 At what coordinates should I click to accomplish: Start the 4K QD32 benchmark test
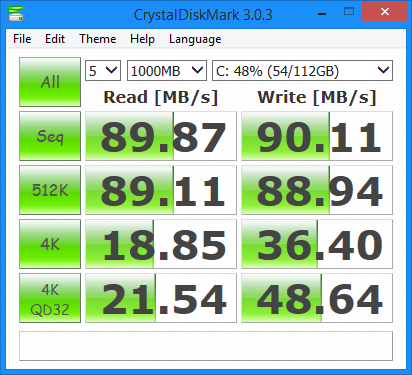click(50, 298)
